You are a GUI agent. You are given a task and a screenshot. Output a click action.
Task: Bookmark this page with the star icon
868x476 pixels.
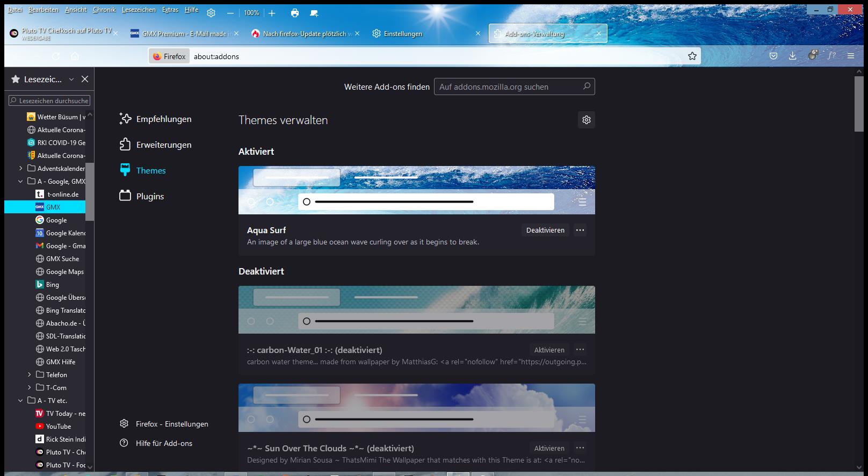[692, 56]
